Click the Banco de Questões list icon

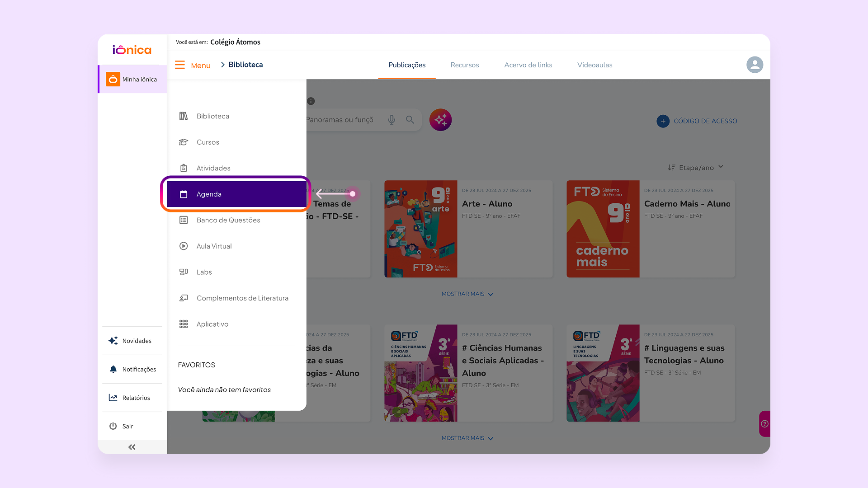click(x=184, y=220)
